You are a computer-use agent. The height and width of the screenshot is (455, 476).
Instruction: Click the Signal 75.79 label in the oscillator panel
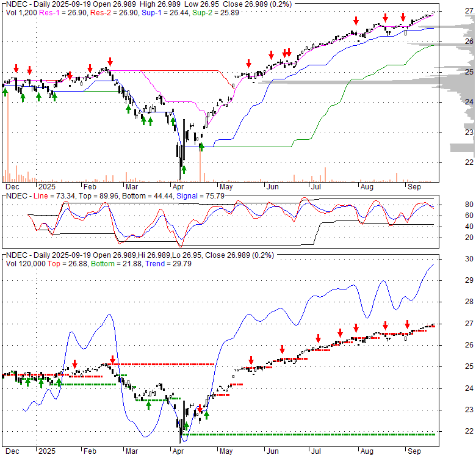(195, 196)
